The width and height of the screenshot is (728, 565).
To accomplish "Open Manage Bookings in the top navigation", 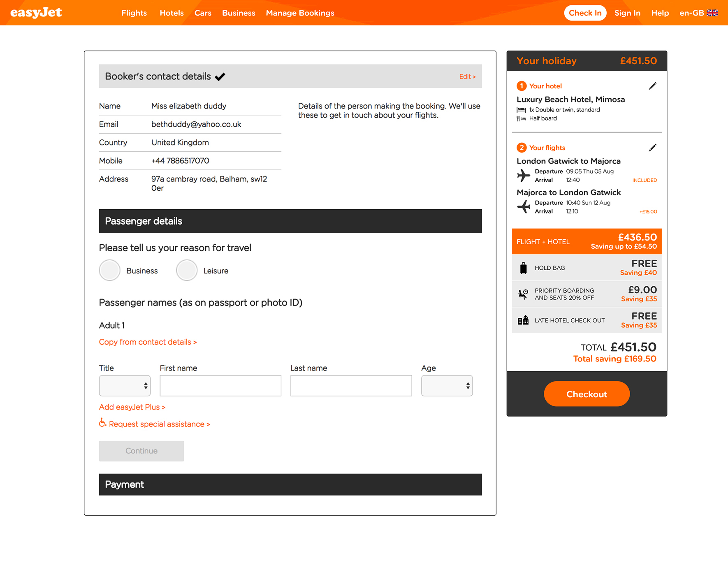I will click(x=300, y=13).
